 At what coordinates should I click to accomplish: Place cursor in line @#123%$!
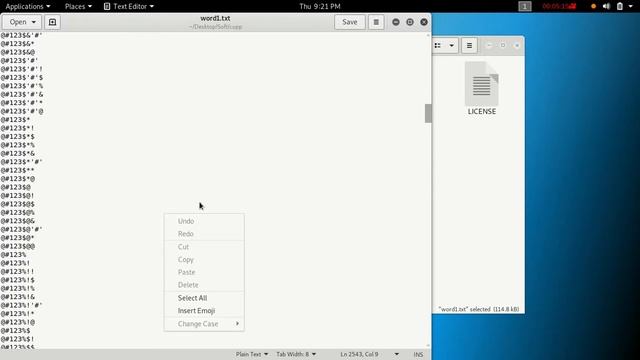click(x=17, y=339)
